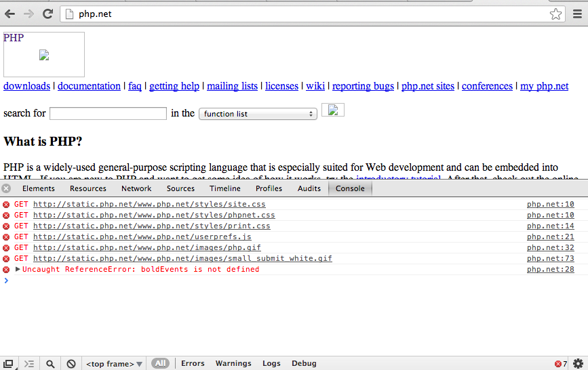Open the my php.net link
The height and width of the screenshot is (370, 588).
545,86
